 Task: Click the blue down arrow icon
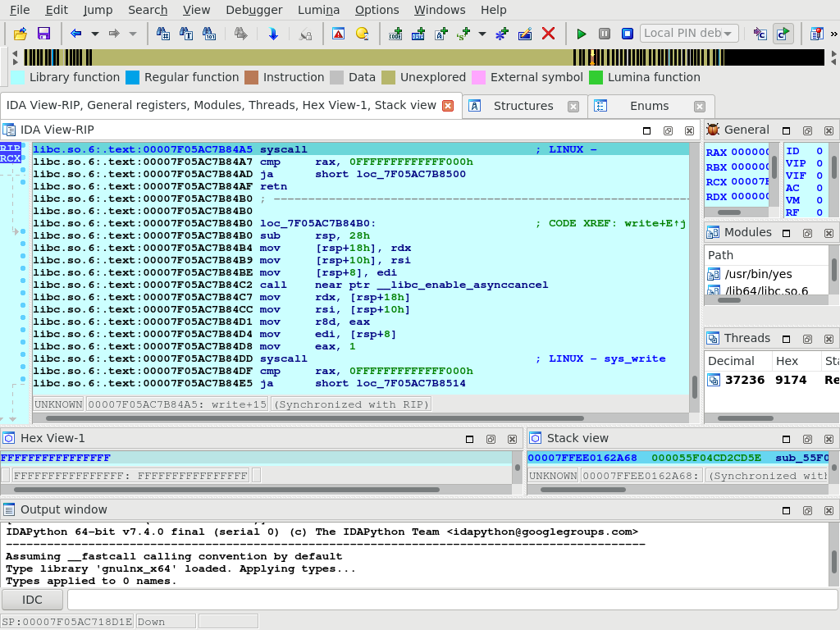(273, 34)
